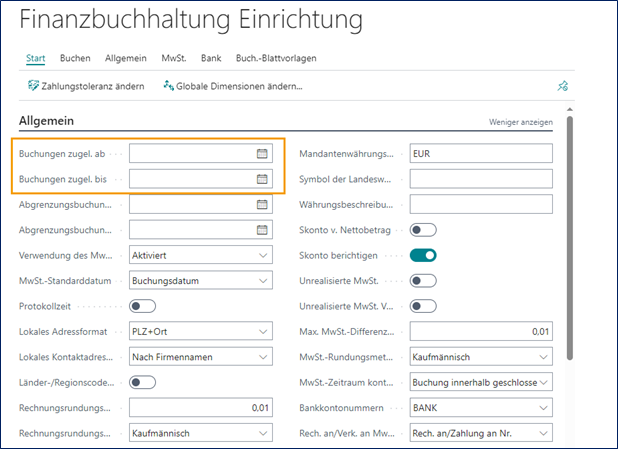Open the Bank tab
Image resolution: width=618 pixels, height=449 pixels.
click(211, 58)
